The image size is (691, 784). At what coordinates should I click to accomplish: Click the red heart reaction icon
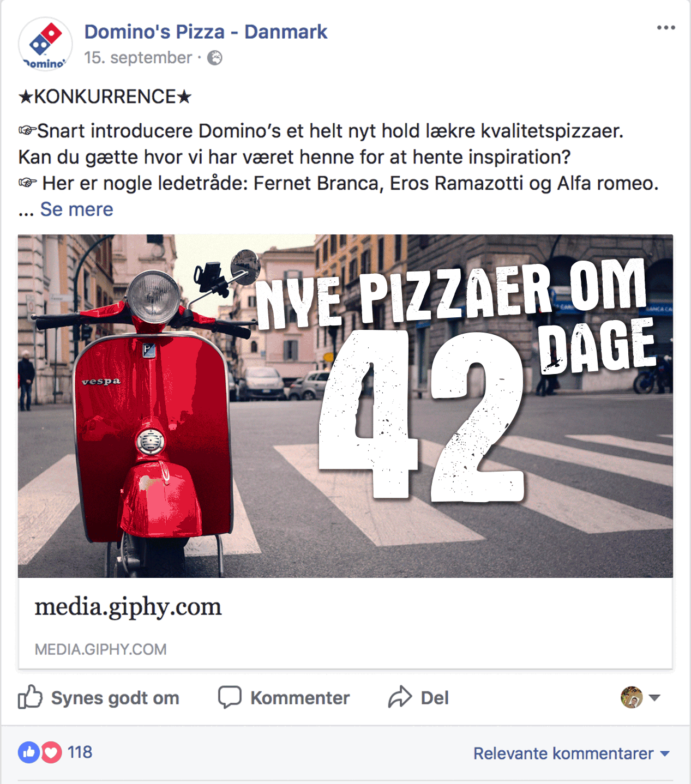(x=51, y=752)
